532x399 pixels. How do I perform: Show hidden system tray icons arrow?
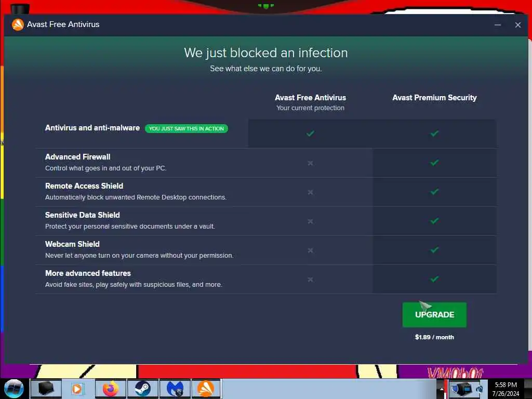442,389
